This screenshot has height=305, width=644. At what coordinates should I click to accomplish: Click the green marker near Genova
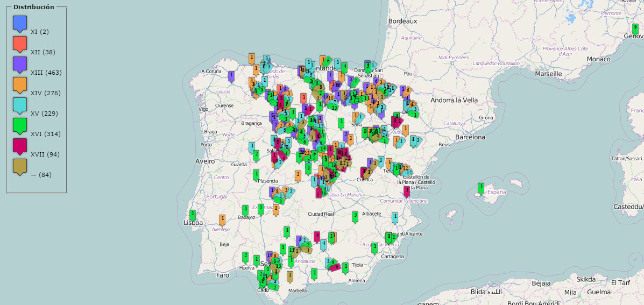[x=635, y=28]
